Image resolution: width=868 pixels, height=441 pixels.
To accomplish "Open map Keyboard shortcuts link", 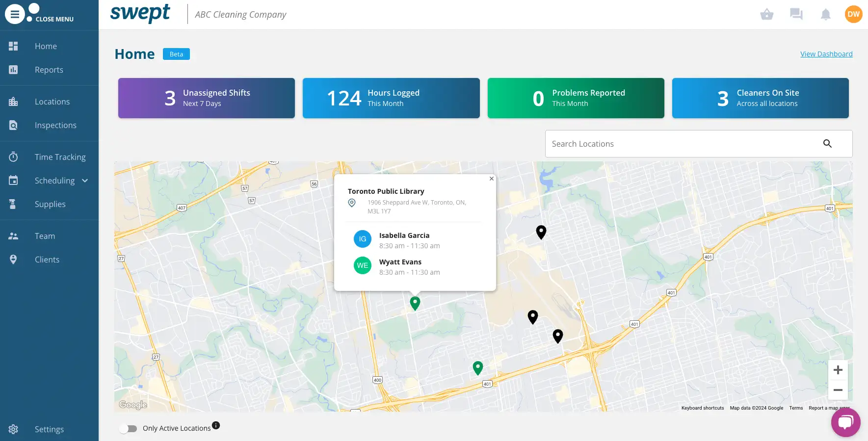I will pos(703,408).
